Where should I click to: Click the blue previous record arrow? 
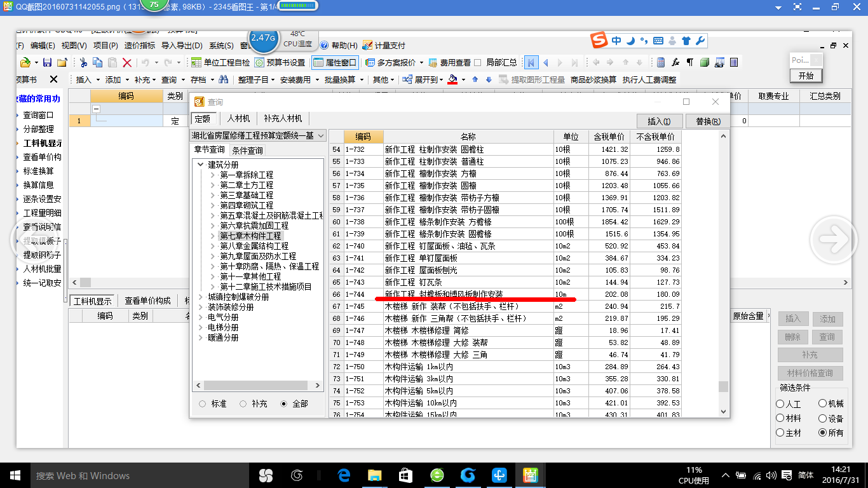pyautogui.click(x=545, y=62)
